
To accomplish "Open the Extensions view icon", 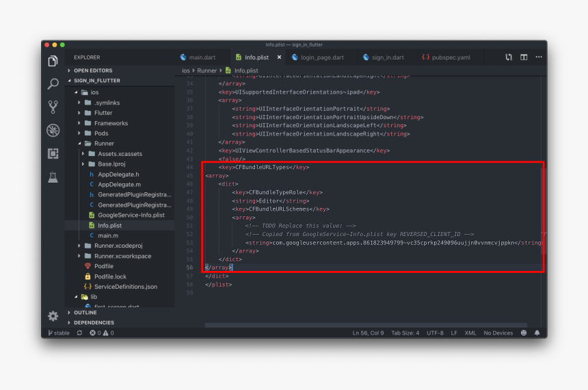I will (53, 153).
